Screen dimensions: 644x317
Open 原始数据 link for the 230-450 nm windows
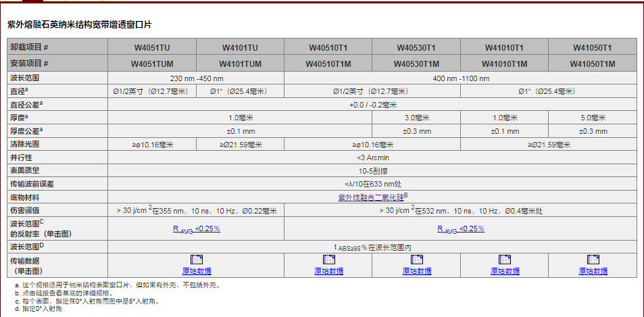(x=197, y=271)
